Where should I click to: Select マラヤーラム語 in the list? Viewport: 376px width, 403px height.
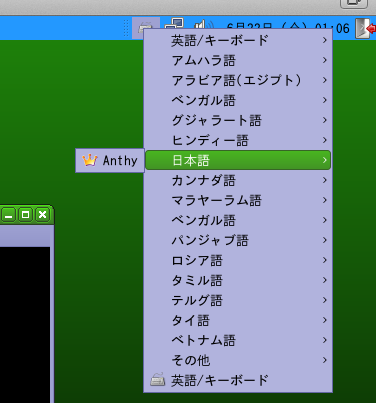click(x=238, y=200)
